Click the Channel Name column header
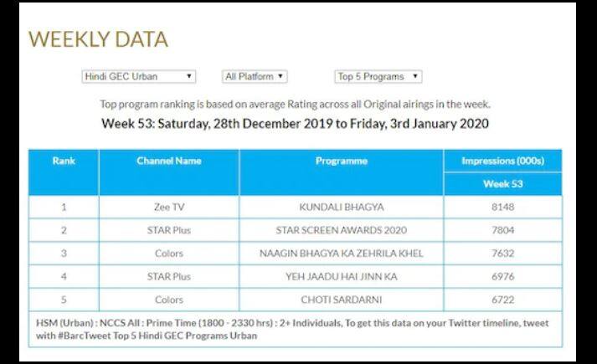Viewport: 597px width, 364px height. (x=168, y=161)
